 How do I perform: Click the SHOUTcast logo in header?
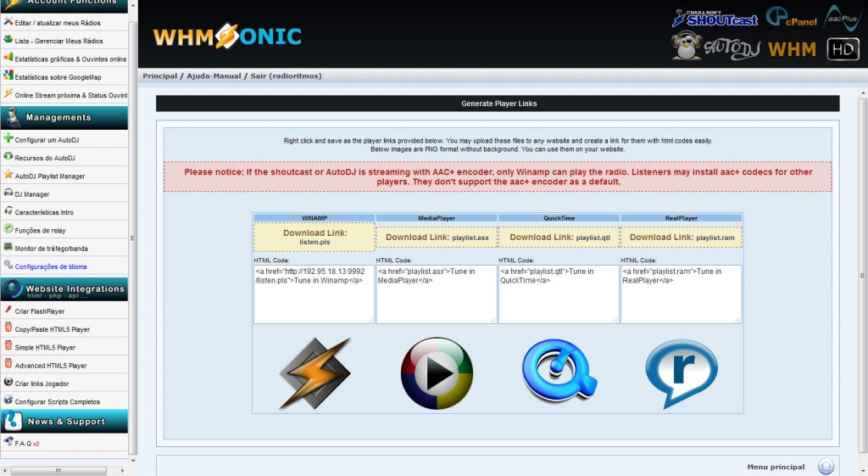tap(715, 19)
